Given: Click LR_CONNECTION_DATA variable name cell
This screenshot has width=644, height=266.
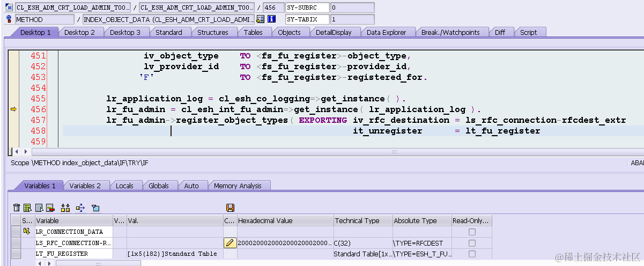Looking at the screenshot, I should tap(73, 232).
